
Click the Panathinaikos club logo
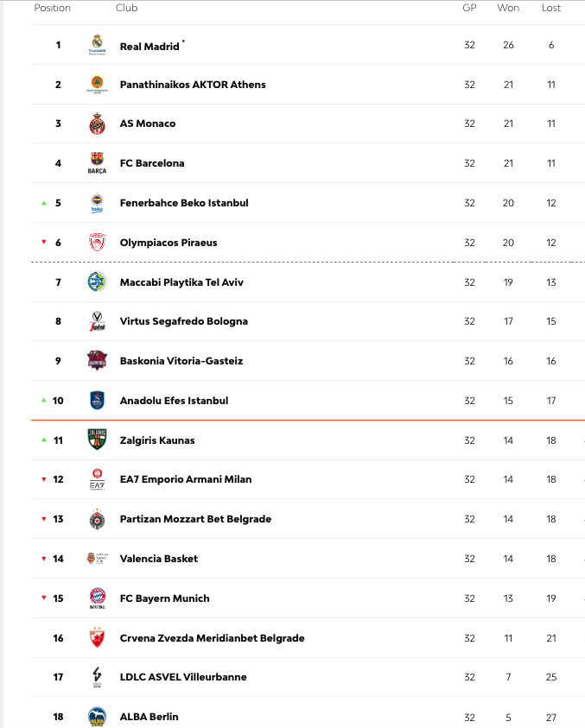click(x=97, y=85)
